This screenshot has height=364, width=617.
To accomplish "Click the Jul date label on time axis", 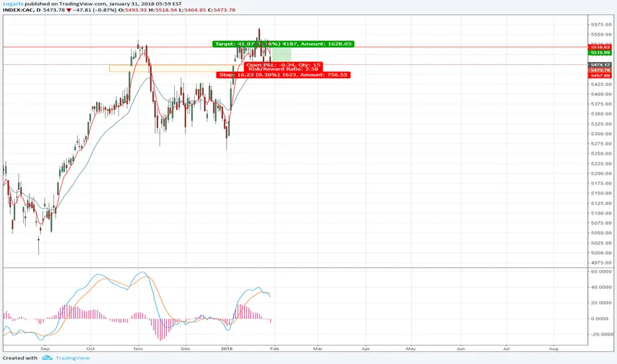I will tap(506, 349).
